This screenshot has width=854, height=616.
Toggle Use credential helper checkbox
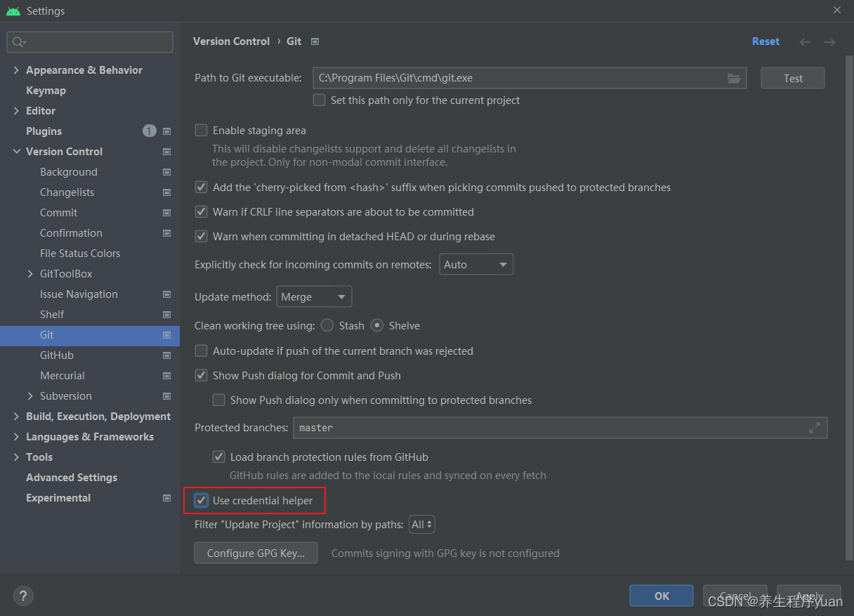(x=202, y=501)
